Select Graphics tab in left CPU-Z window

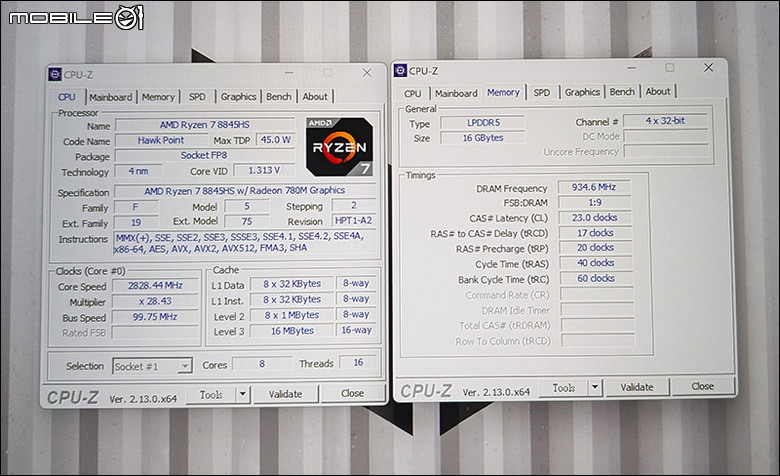pyautogui.click(x=238, y=96)
